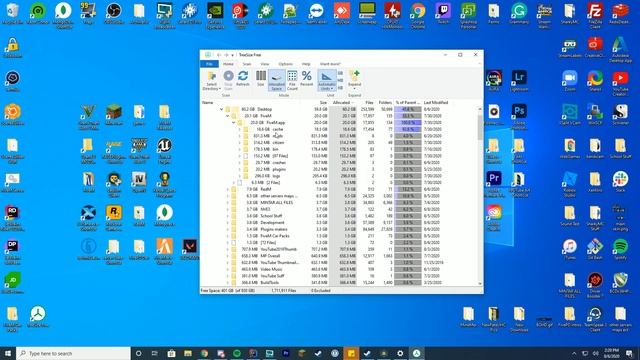
Task: Select the Video Music folder row
Action: (339, 269)
